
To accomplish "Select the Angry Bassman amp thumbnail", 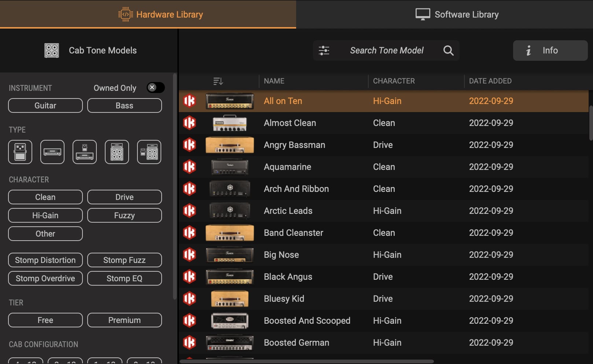I will click(x=230, y=145).
